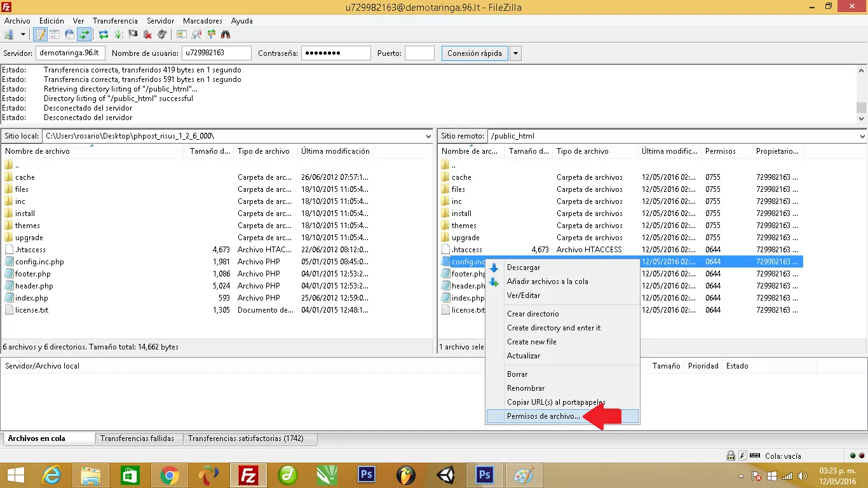Choose Create directory and enter it
Image resolution: width=868 pixels, height=488 pixels.
[x=553, y=328]
